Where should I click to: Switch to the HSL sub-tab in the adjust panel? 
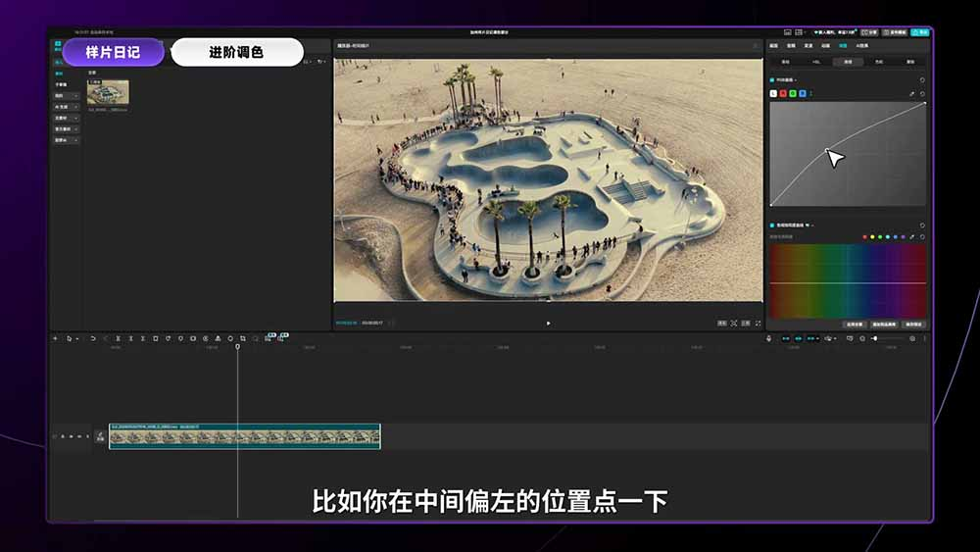(816, 62)
